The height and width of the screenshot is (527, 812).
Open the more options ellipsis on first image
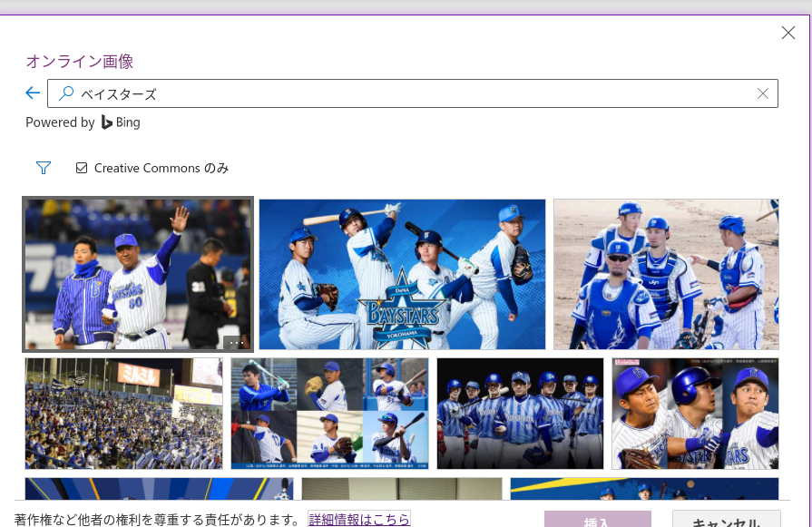(x=235, y=342)
